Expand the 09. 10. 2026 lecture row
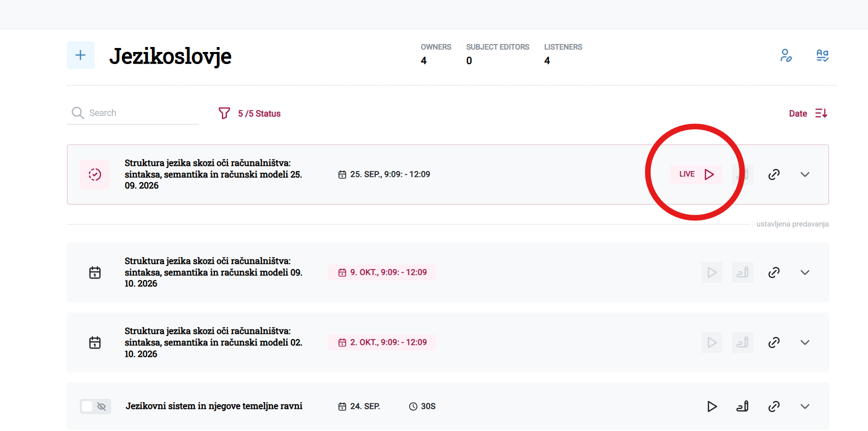The width and height of the screenshot is (868, 431). click(x=805, y=272)
